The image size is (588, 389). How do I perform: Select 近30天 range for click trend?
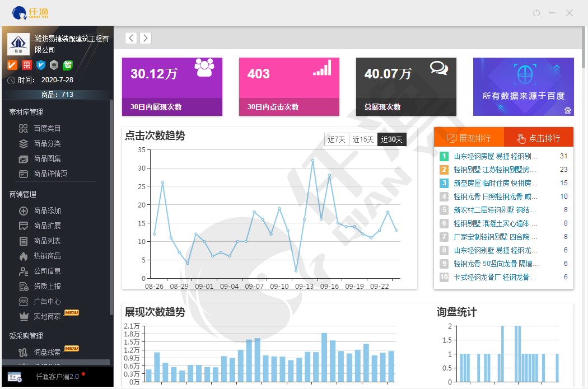click(391, 139)
